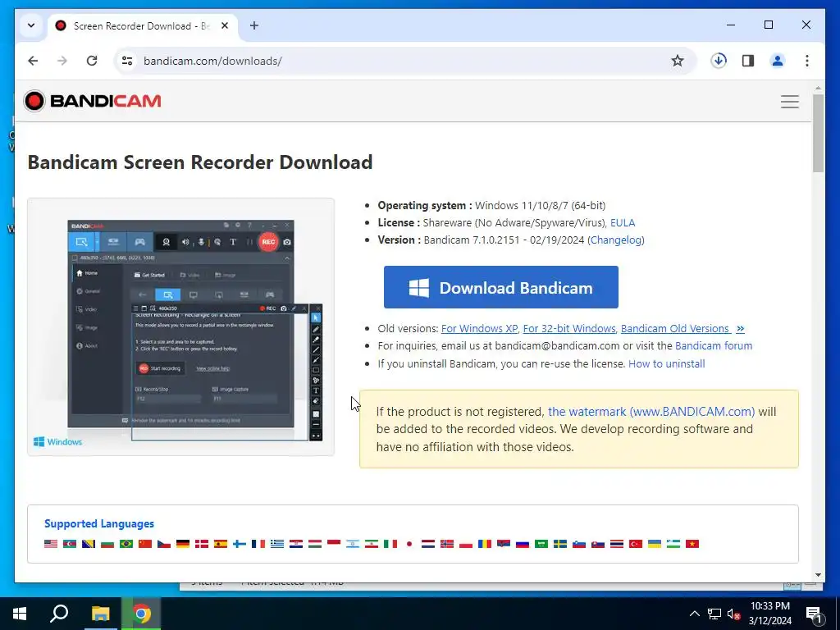This screenshot has height=630, width=840.
Task: Click the page vertical scrollbar thumb
Action: (x=818, y=133)
